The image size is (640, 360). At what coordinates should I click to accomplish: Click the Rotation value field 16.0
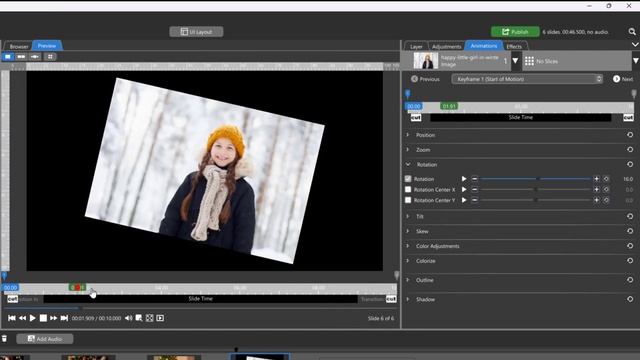628,179
